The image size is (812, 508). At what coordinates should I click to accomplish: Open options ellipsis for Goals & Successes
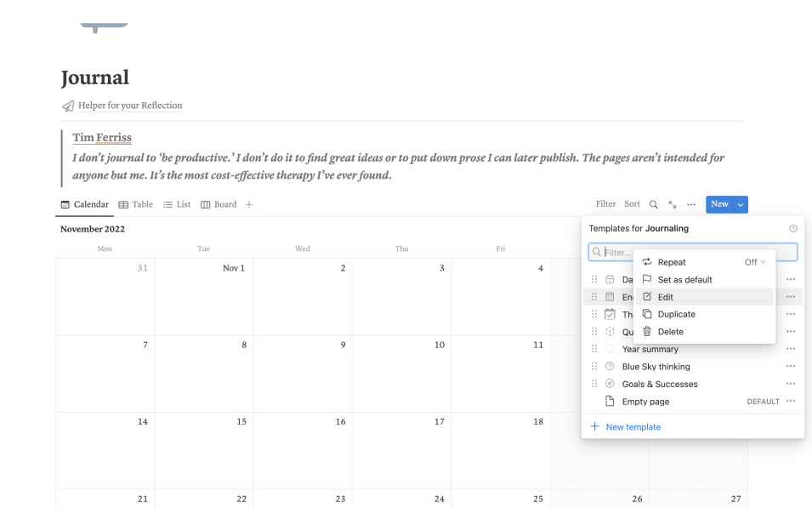point(790,384)
